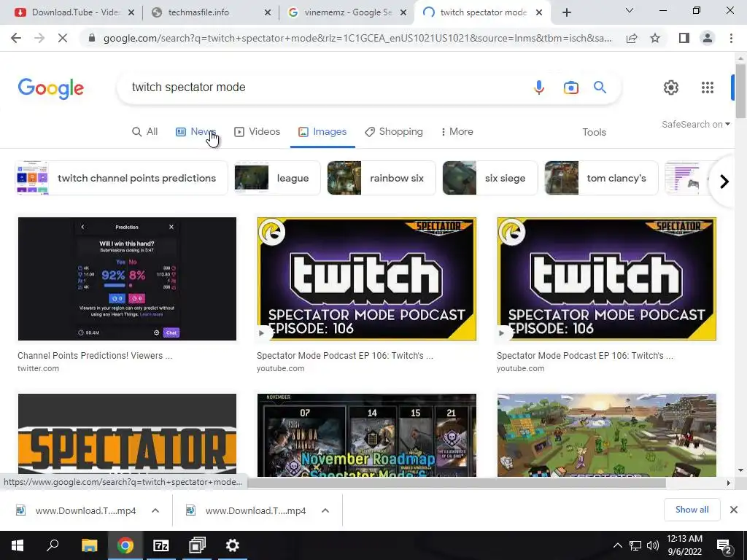Screen dimensions: 747x560
Task: Click the voice search microphone icon
Action: pyautogui.click(x=539, y=87)
